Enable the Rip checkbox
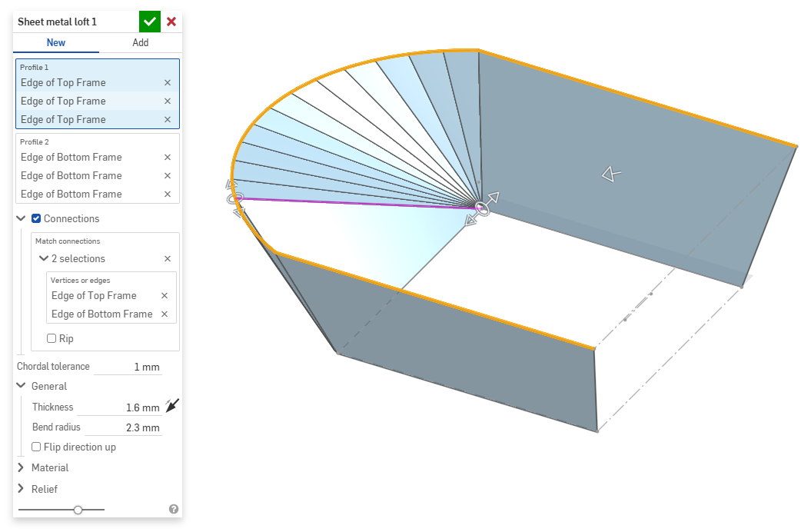 52,338
